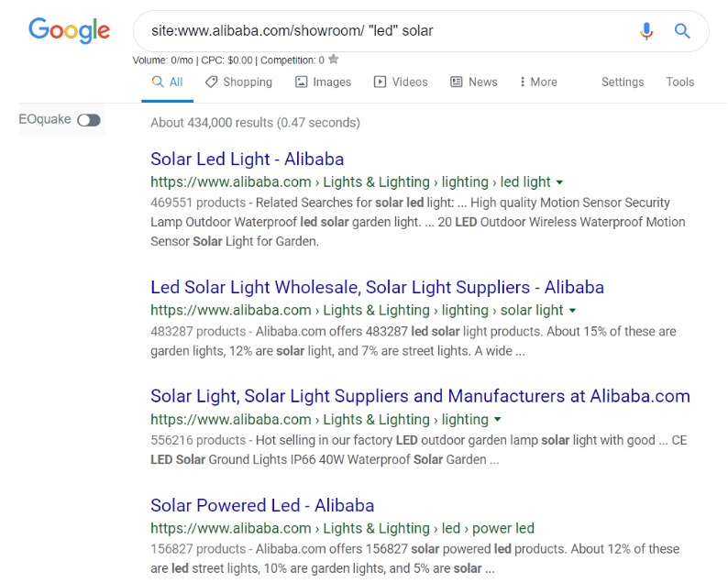Image resolution: width=728 pixels, height=583 pixels.
Task: Open Solar Led Light - Alibaba result
Action: click(x=247, y=159)
